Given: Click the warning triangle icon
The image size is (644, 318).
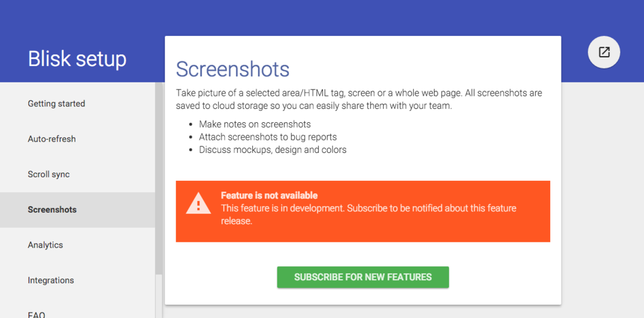Looking at the screenshot, I should pos(199,203).
